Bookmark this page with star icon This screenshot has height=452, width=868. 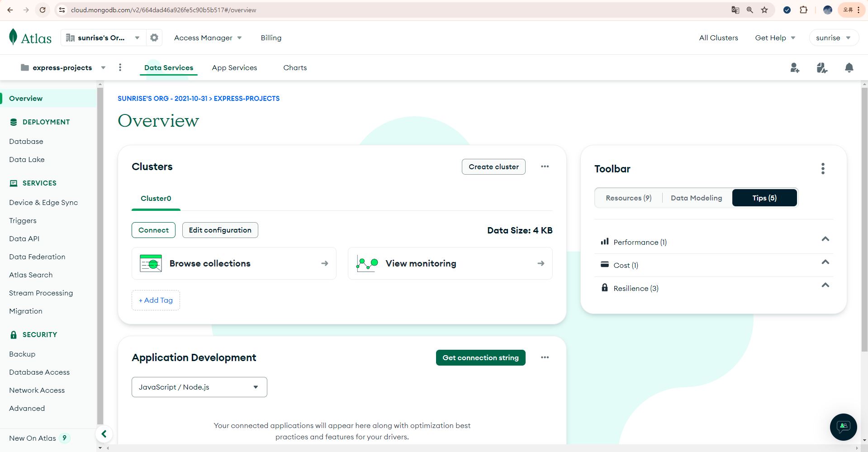click(x=764, y=10)
